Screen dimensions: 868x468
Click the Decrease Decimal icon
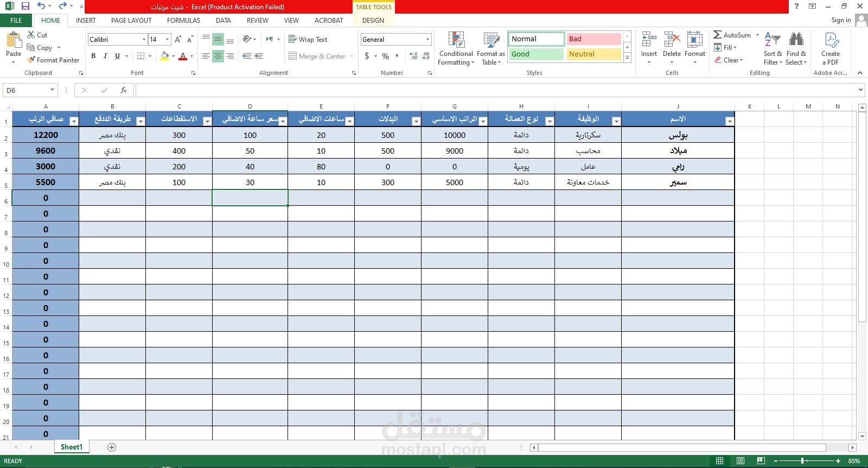click(x=426, y=56)
